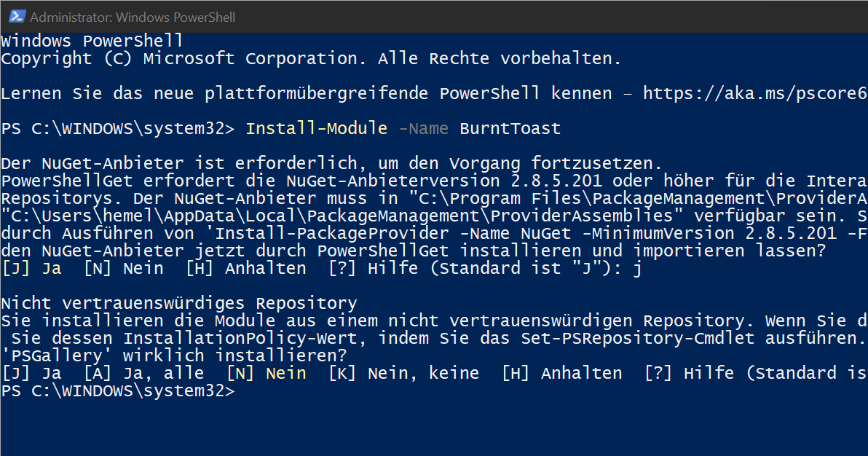Viewport: 868px width, 456px height.
Task: Select the -Name parameter text
Action: click(423, 127)
